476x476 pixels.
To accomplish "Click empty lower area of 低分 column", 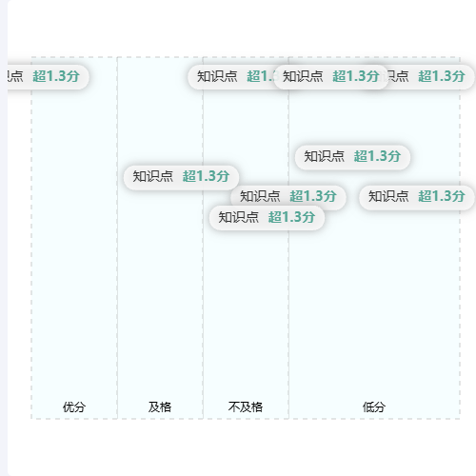I will [374, 302].
